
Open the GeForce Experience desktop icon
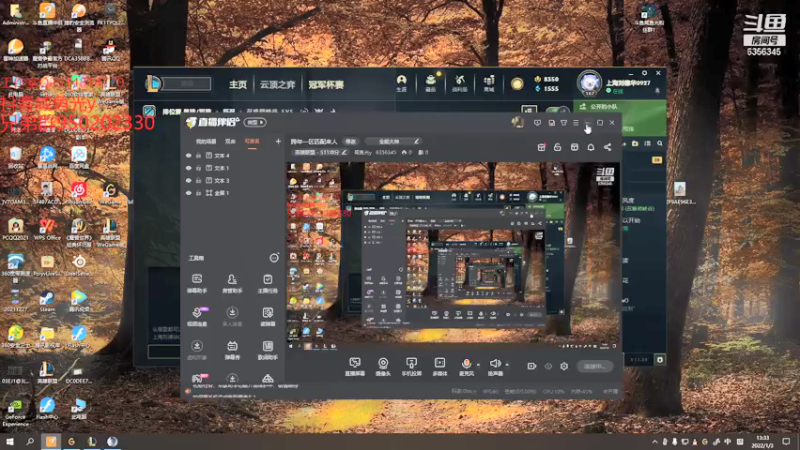[x=15, y=412]
